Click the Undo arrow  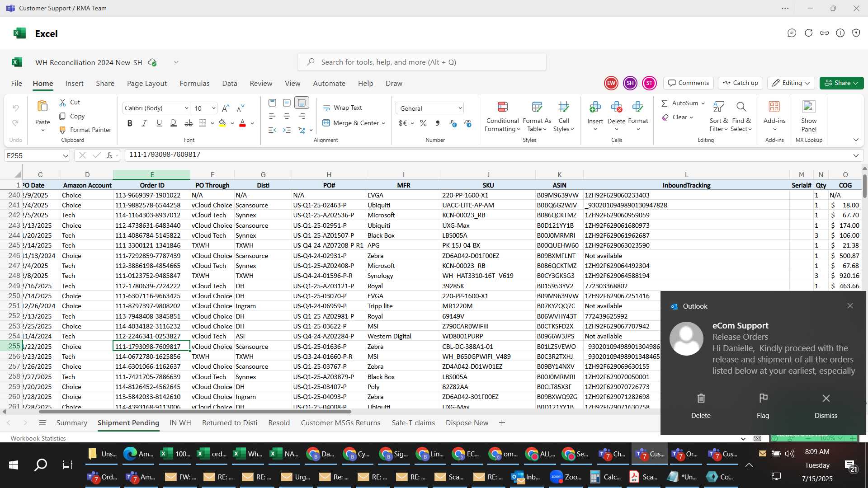[15, 108]
